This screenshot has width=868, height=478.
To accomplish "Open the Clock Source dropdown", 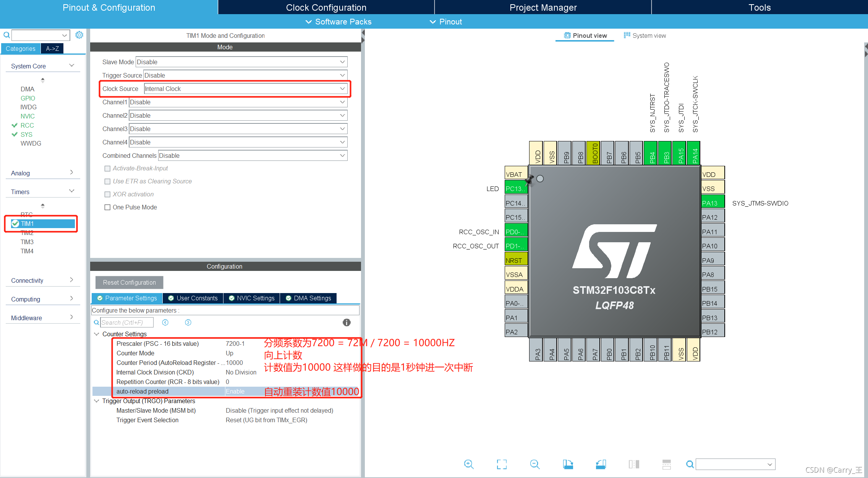I will pyautogui.click(x=246, y=89).
